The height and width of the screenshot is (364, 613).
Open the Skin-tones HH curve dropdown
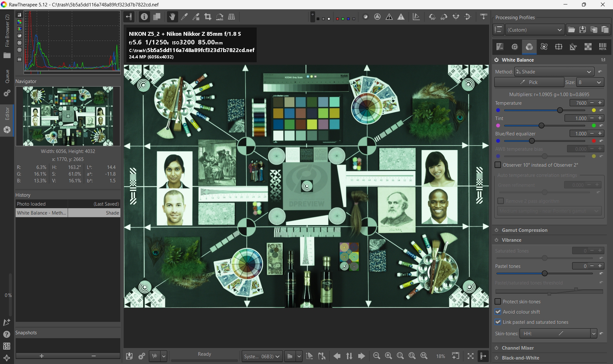point(594,334)
